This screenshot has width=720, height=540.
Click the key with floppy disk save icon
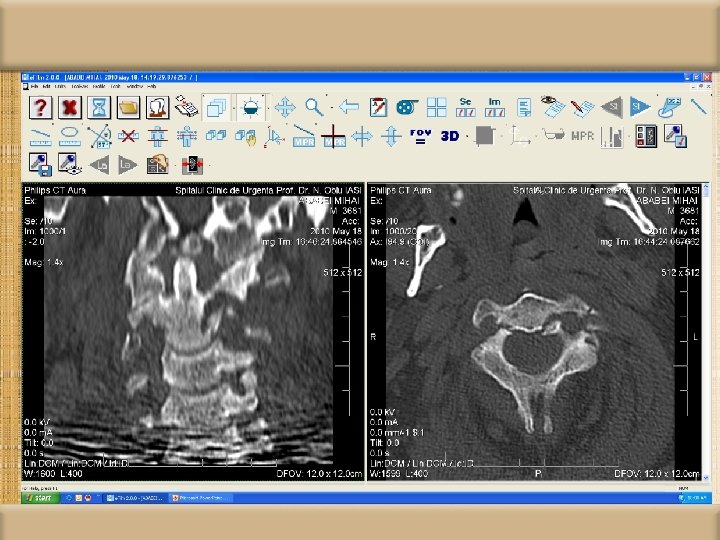pos(40,165)
